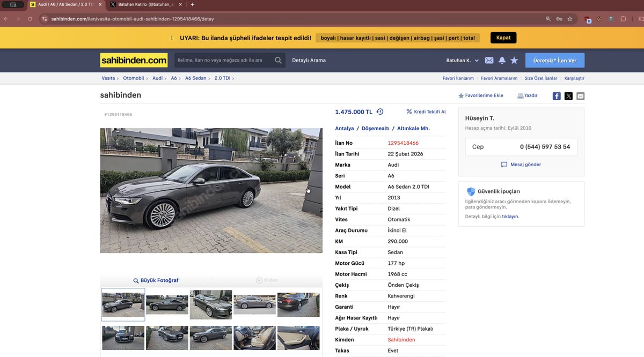Select third thumbnail in top row
Screen dimensions: 644x357
[x=211, y=304]
